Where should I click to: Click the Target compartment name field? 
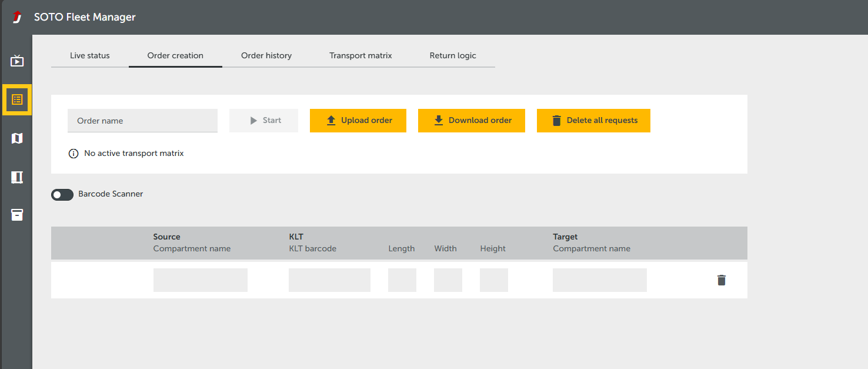tap(600, 280)
